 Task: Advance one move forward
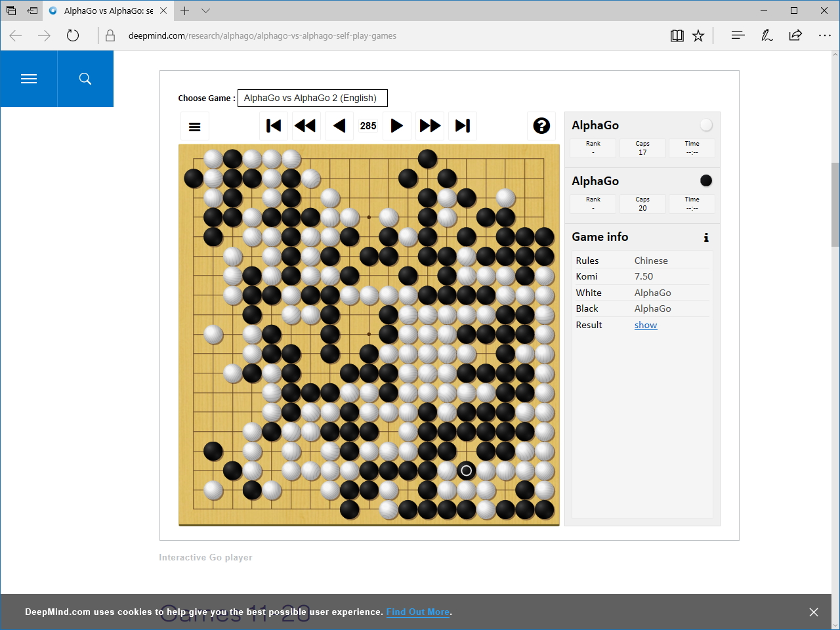coord(397,125)
